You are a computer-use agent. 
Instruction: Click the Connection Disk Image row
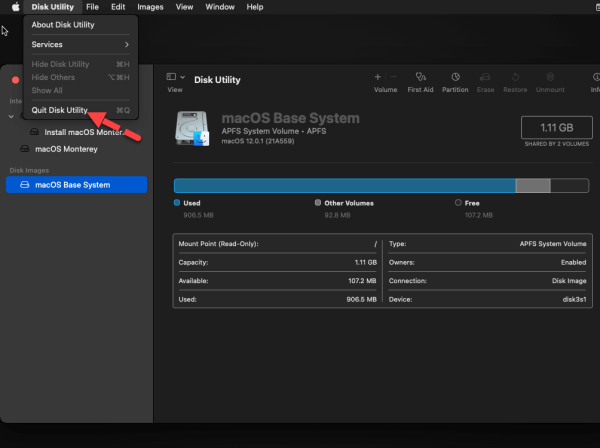(488, 281)
